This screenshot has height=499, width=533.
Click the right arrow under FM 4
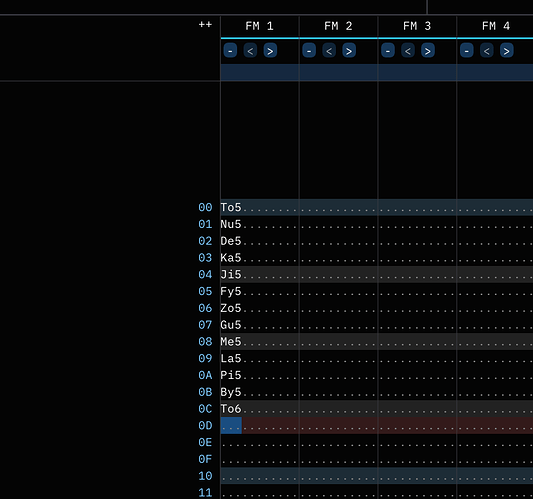(x=507, y=51)
